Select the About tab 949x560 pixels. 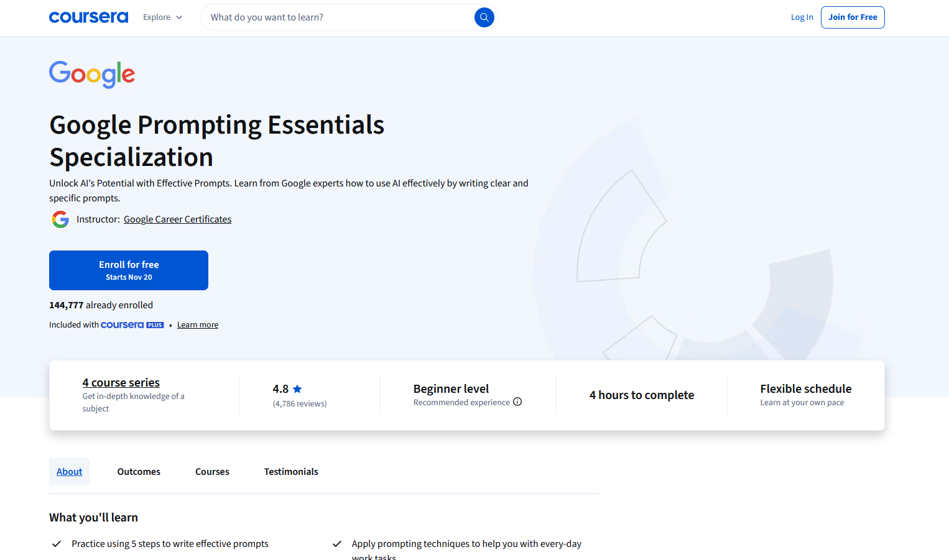69,472
